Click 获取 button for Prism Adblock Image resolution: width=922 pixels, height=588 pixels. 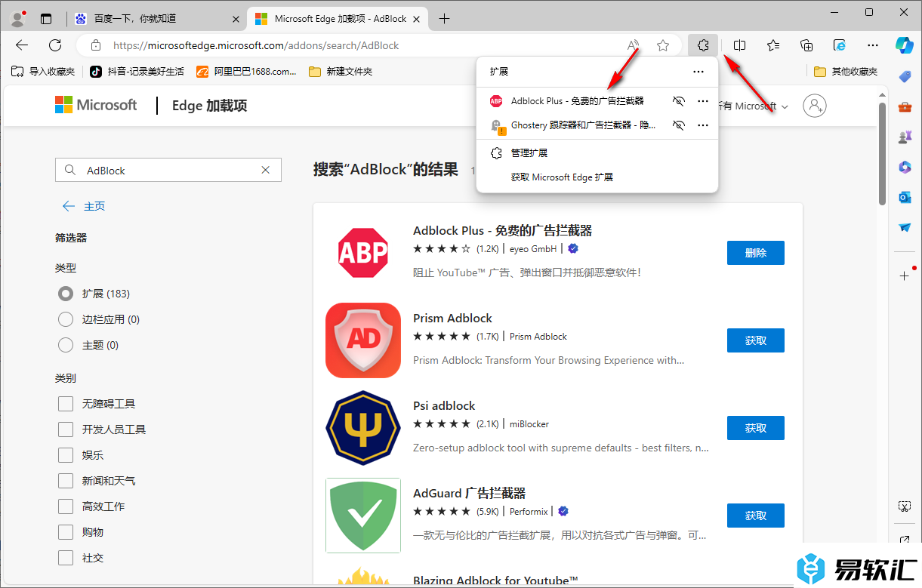[x=756, y=340]
